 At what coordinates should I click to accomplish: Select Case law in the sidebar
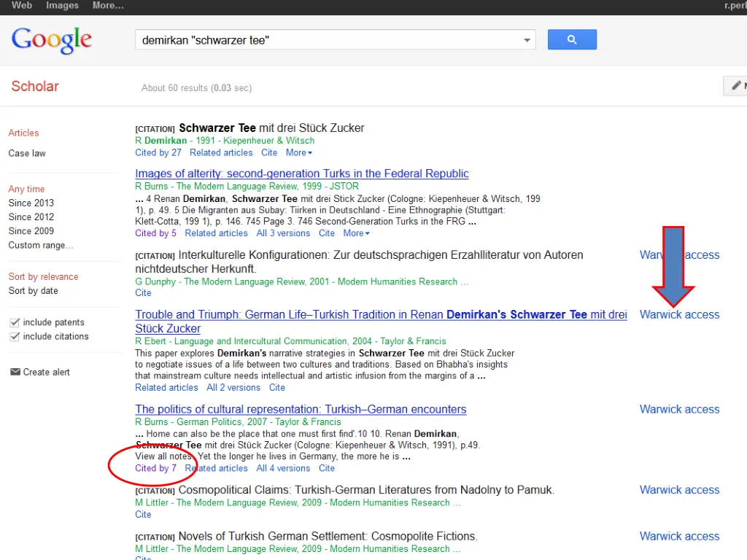tap(27, 153)
